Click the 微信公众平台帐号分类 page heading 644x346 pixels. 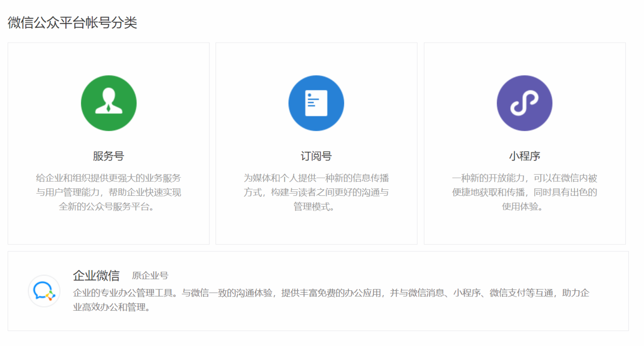[72, 23]
